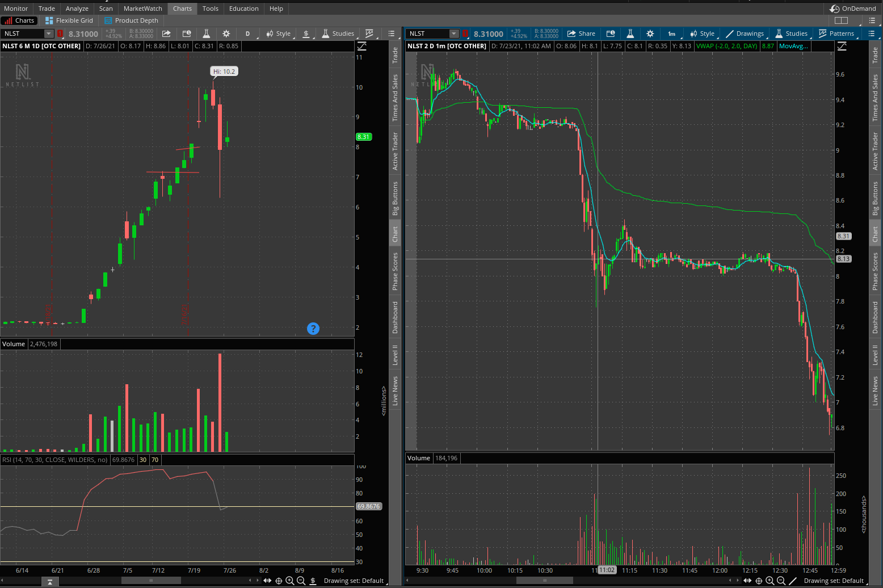Open the MarketWatch tab
Viewport: 883px width, 588px height.
[143, 9]
